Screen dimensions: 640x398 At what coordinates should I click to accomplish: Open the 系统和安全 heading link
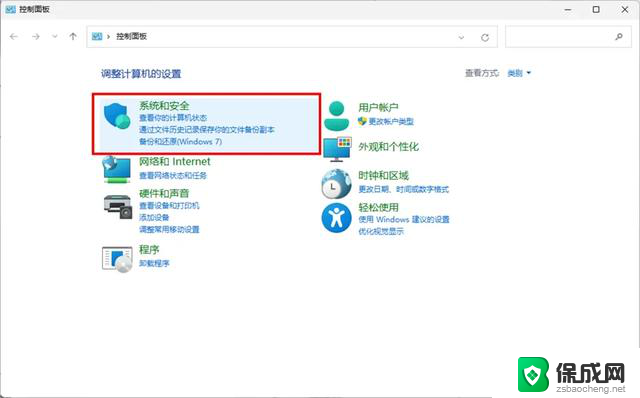[164, 106]
